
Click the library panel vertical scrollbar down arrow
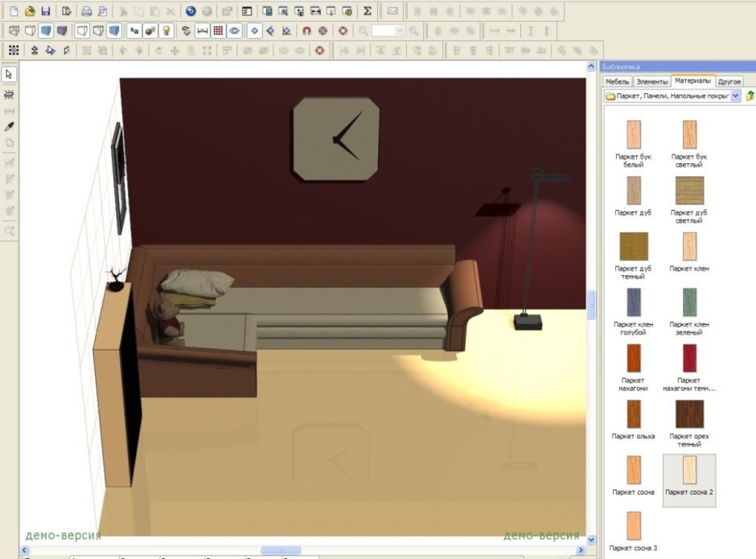pos(592,540)
